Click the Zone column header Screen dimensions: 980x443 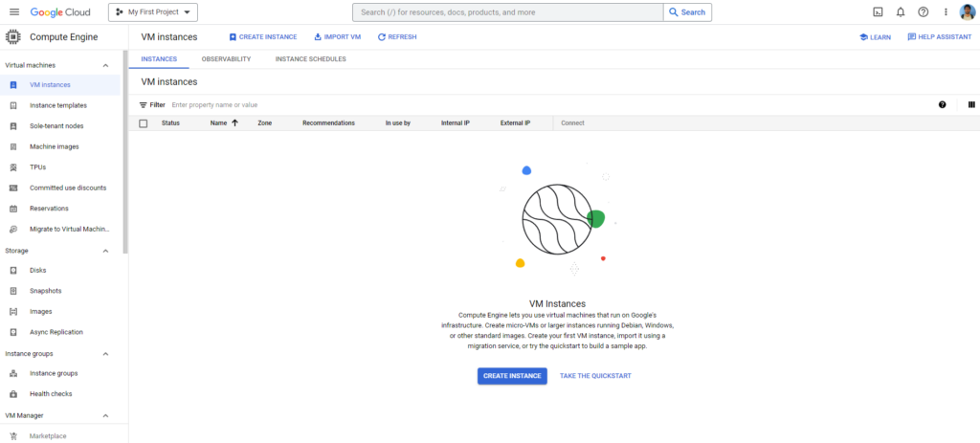[264, 123]
